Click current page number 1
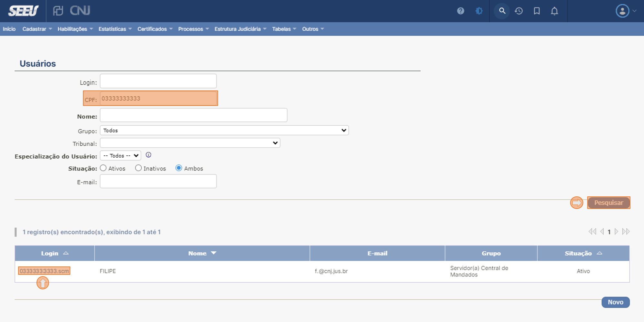The width and height of the screenshot is (644, 322). [609, 232]
